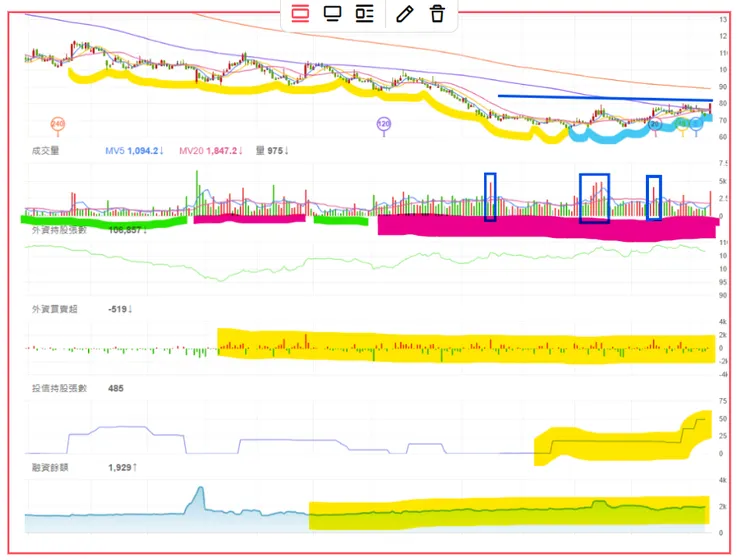Viewport: 740px width, 560px height.
Task: Delete image with the trash icon
Action: coord(437,13)
